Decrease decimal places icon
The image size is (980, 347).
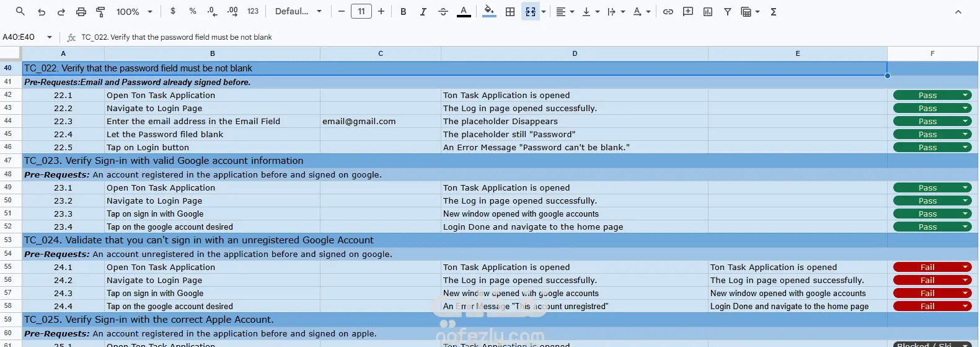coord(213,11)
